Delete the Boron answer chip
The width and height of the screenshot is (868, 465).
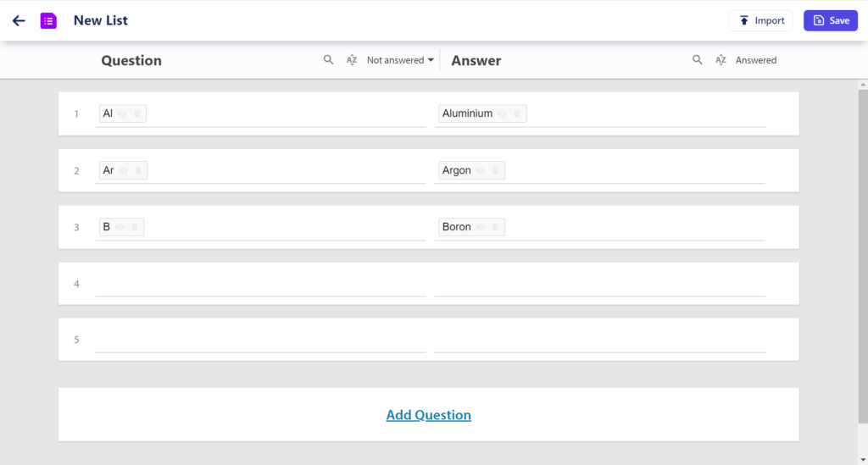coord(495,227)
